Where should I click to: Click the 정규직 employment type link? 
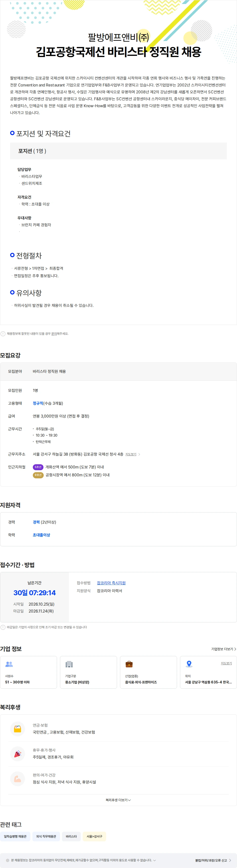[38, 403]
